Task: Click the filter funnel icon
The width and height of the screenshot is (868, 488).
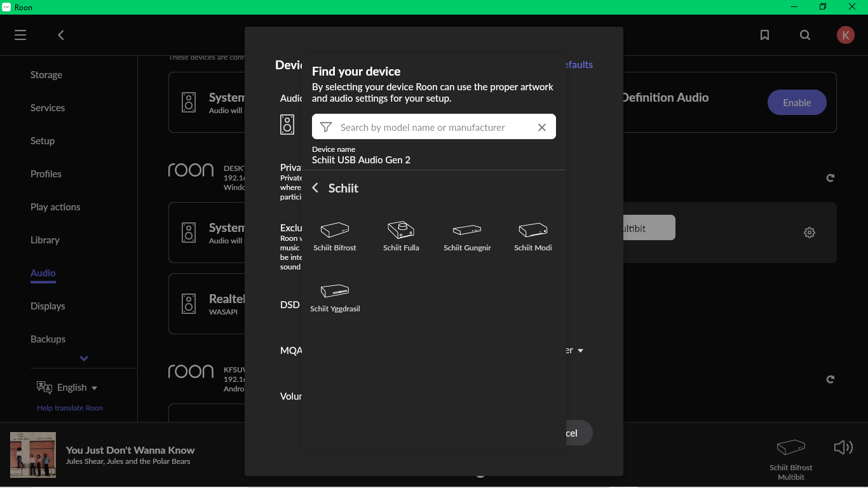Action: tap(326, 127)
